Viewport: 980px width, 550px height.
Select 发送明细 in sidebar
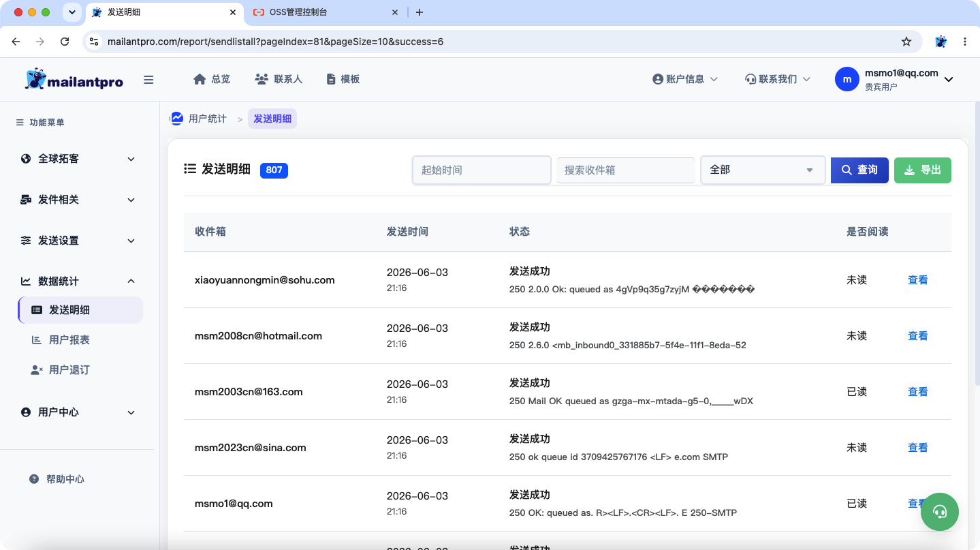pos(80,310)
